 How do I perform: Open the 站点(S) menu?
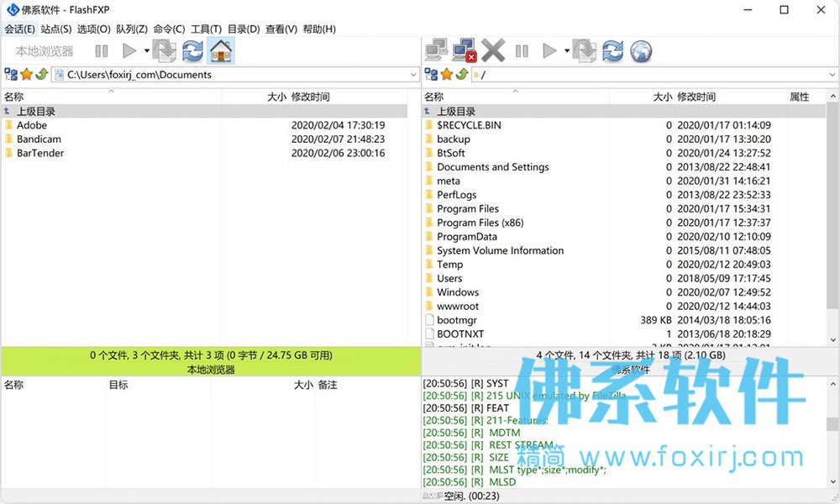tap(56, 29)
